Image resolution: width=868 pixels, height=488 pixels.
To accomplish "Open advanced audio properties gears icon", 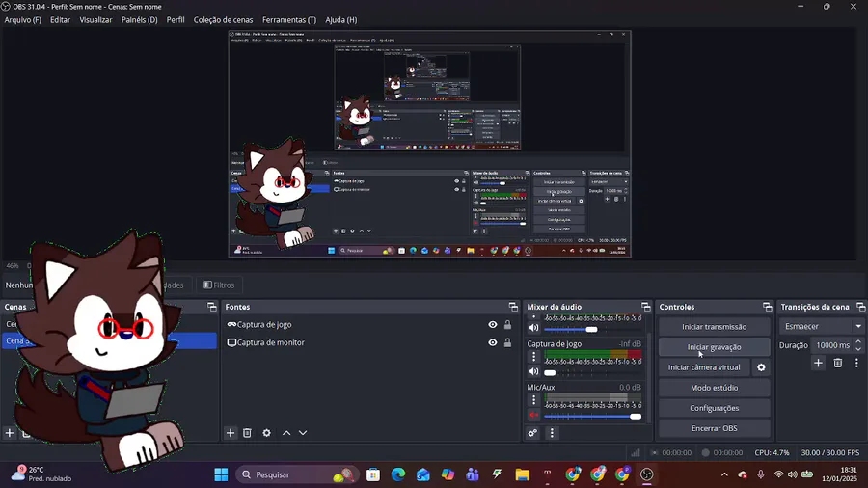I will (532, 433).
